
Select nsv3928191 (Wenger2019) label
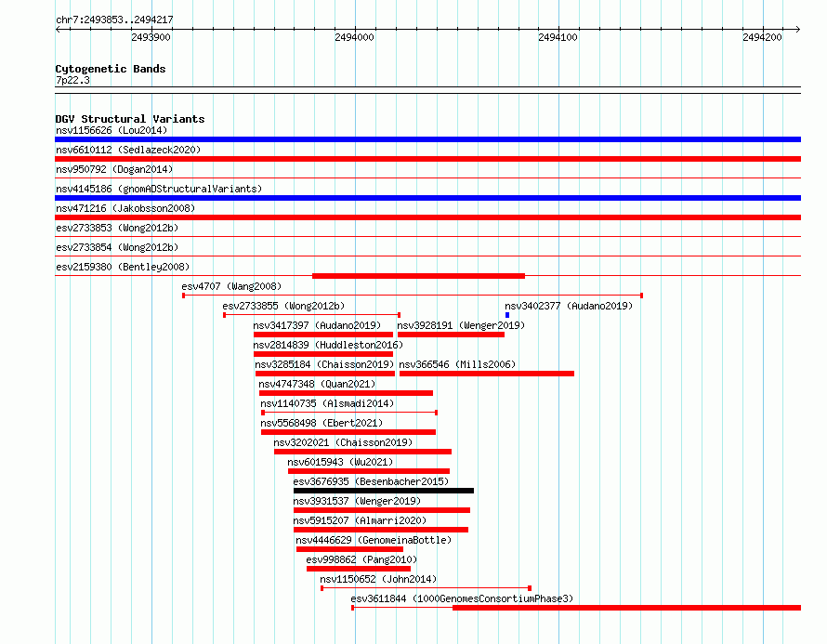click(x=461, y=325)
